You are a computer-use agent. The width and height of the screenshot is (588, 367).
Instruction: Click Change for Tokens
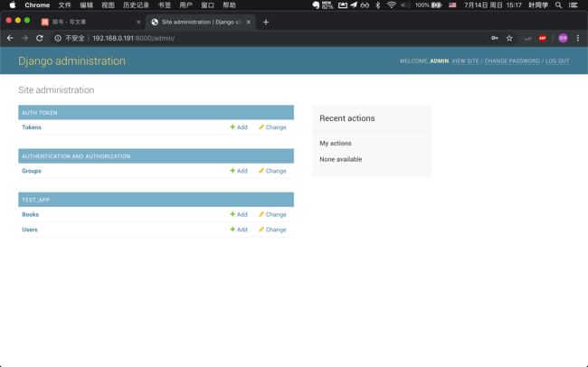(x=272, y=127)
